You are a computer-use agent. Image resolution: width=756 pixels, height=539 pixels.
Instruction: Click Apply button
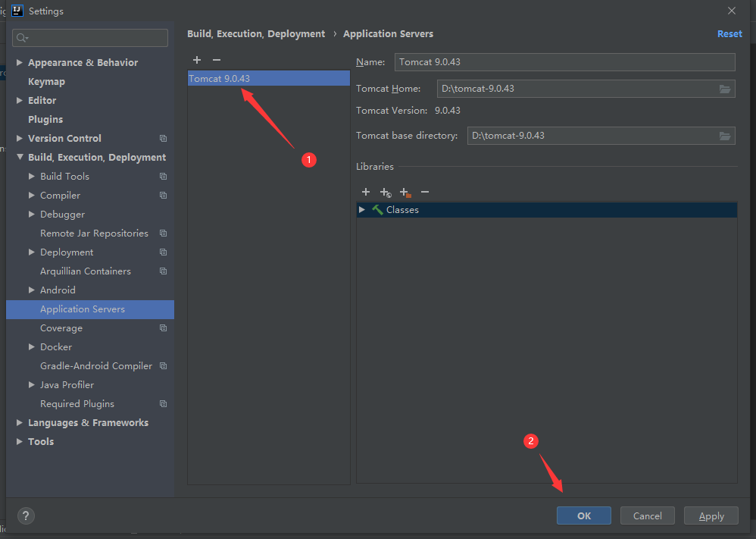(711, 515)
